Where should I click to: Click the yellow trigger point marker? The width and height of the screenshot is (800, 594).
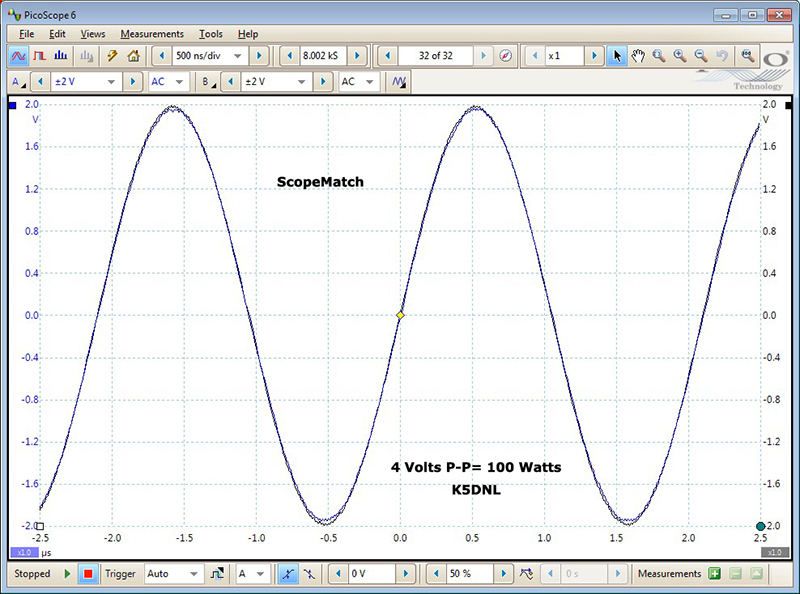pyautogui.click(x=400, y=315)
